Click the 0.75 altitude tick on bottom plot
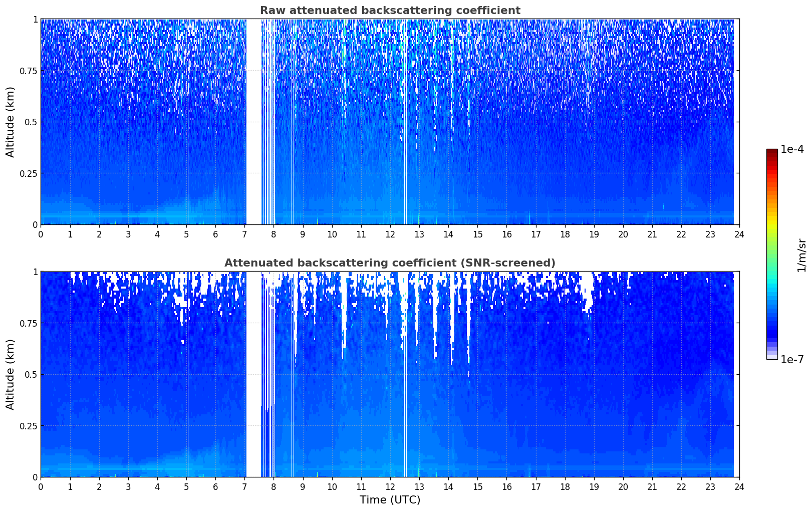The height and width of the screenshot is (511, 812). click(x=29, y=324)
